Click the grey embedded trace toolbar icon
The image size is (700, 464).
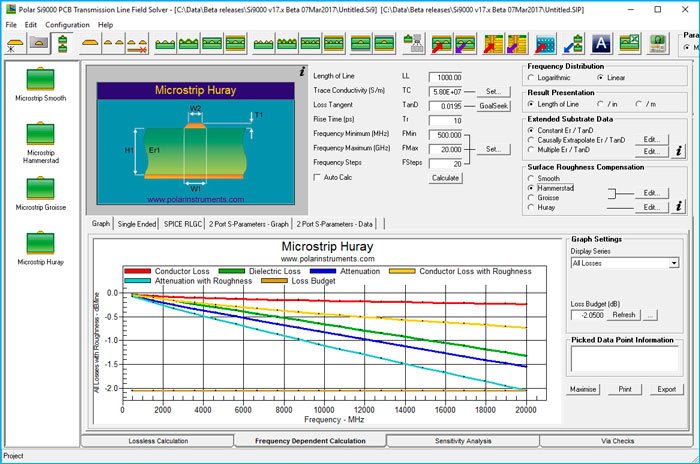point(38,44)
